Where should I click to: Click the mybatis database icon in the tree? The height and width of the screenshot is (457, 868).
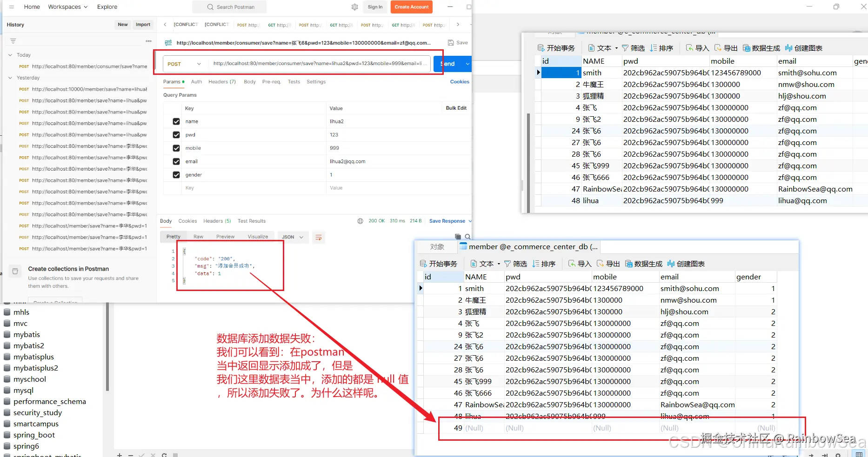click(7, 334)
